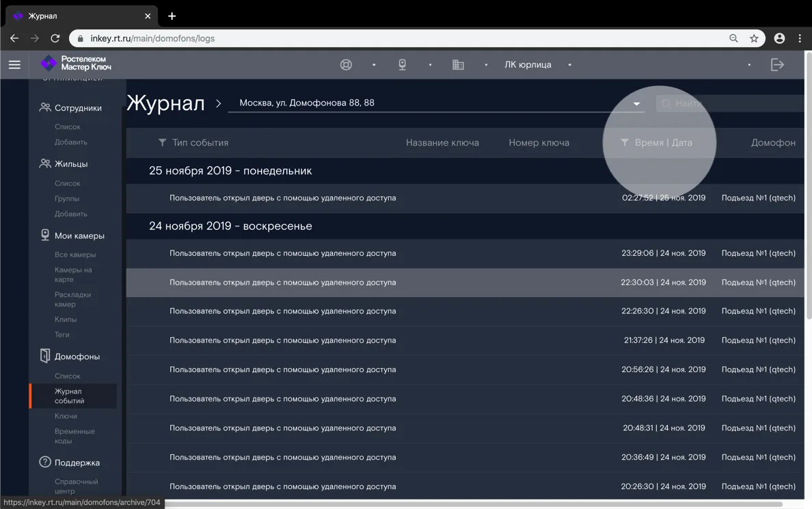
Task: Select the log entry at 20:56:26
Action: coord(465,369)
